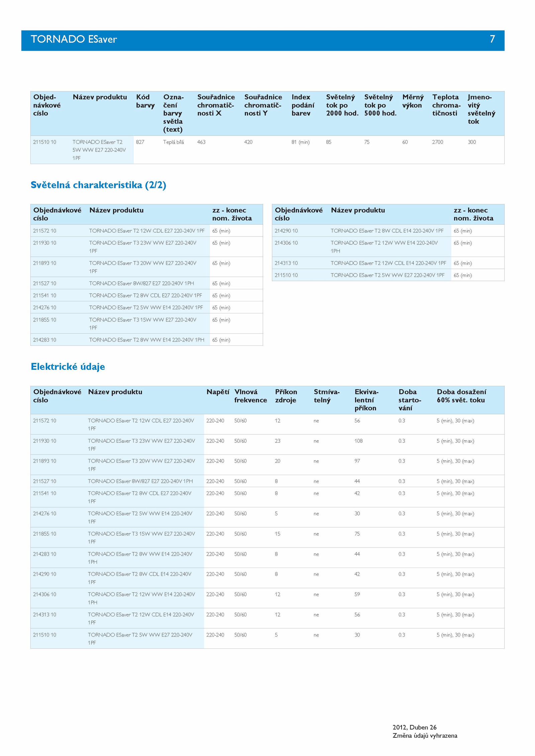The image size is (535, 756).
Task: Click the Teplota chromatičnosti column header
Action: coord(446,105)
